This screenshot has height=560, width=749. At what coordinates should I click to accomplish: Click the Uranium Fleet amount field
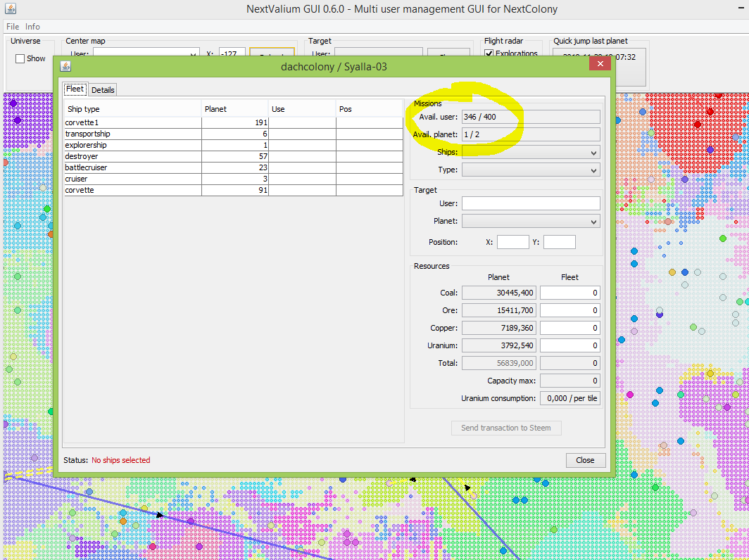[x=570, y=345]
